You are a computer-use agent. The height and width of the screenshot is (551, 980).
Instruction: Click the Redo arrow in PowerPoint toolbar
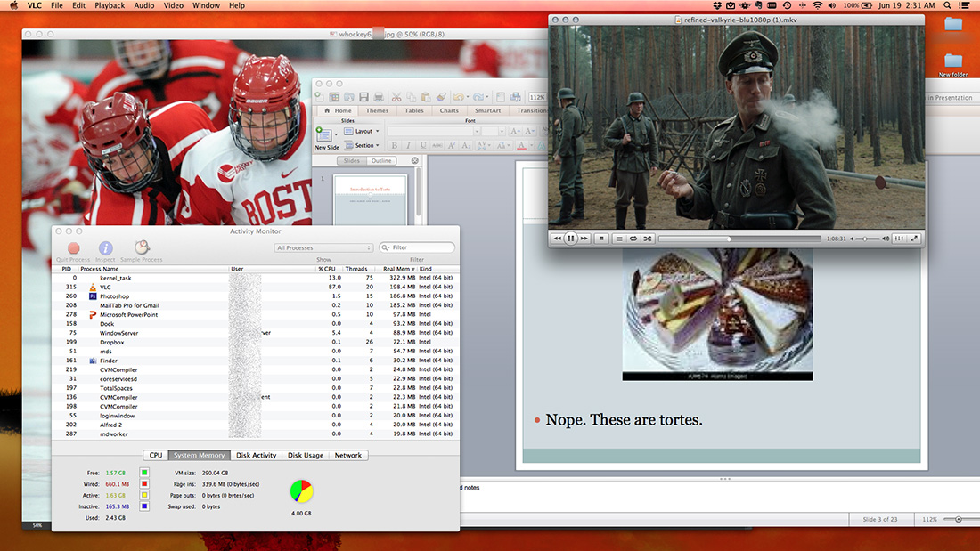coord(478,97)
